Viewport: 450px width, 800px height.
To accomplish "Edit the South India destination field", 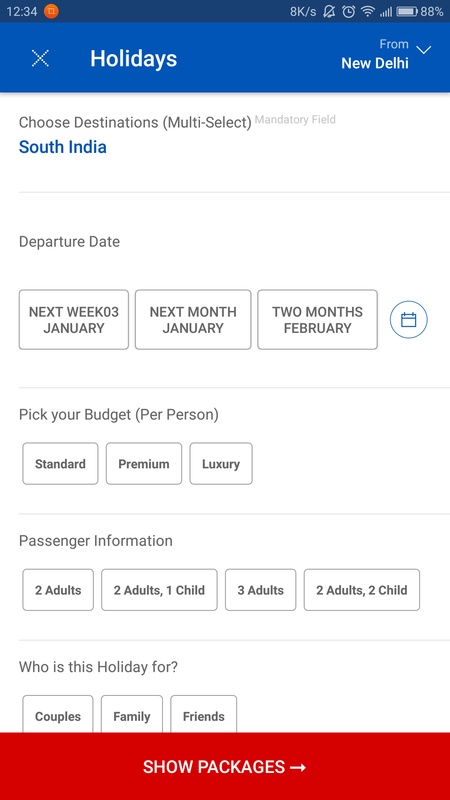I will point(63,147).
